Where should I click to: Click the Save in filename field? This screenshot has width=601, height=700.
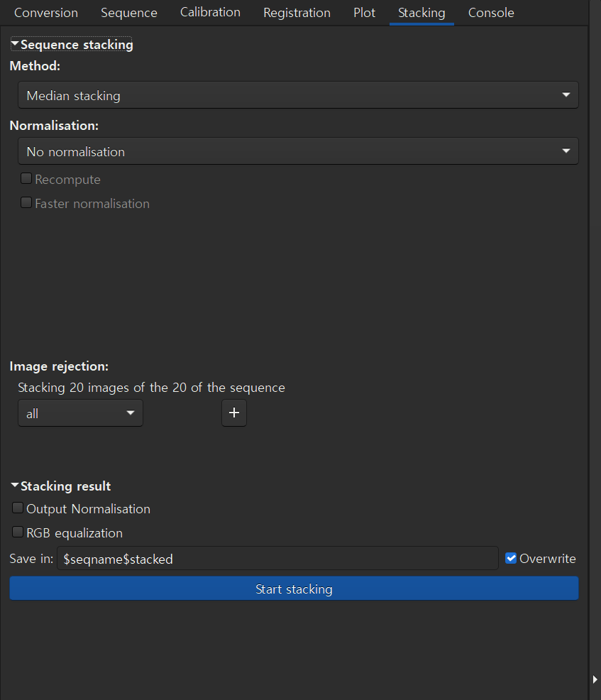tap(277, 559)
